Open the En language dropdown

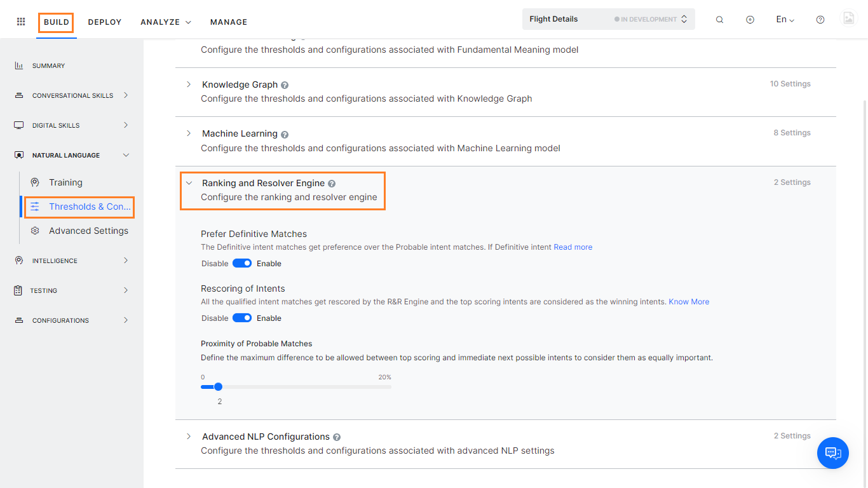pos(785,20)
